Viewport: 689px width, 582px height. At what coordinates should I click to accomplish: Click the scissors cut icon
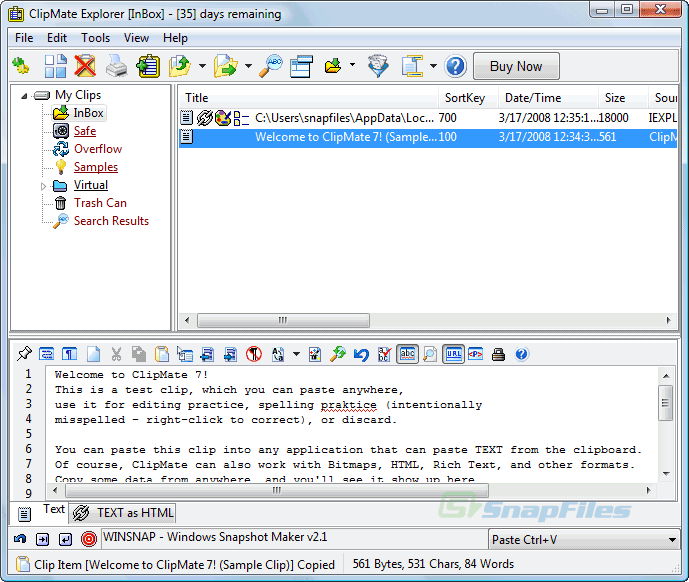[116, 354]
